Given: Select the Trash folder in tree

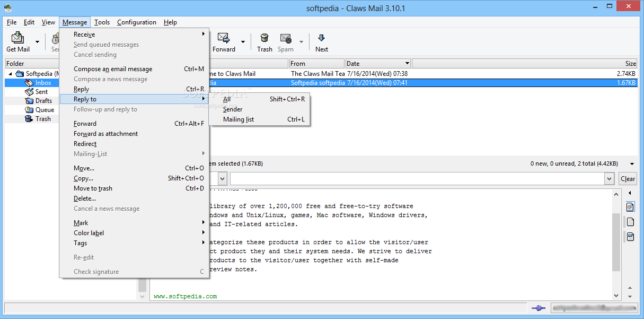Looking at the screenshot, I should click(43, 119).
